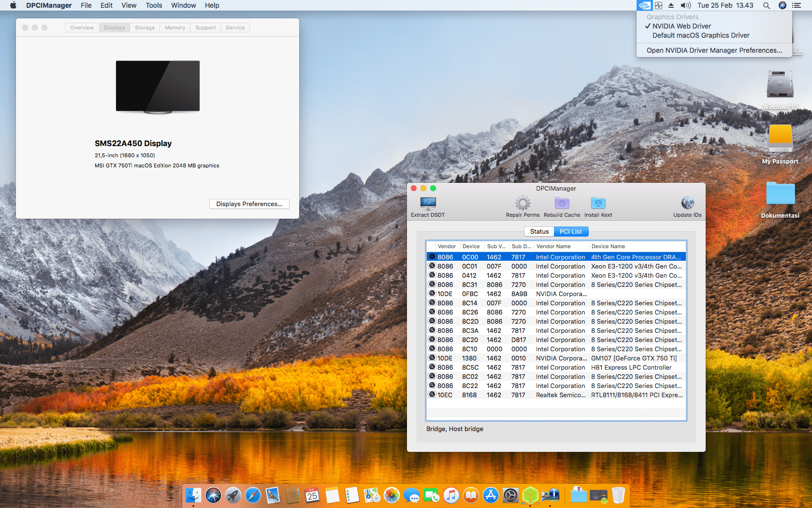Sort by Vendor Name column header

(x=553, y=246)
